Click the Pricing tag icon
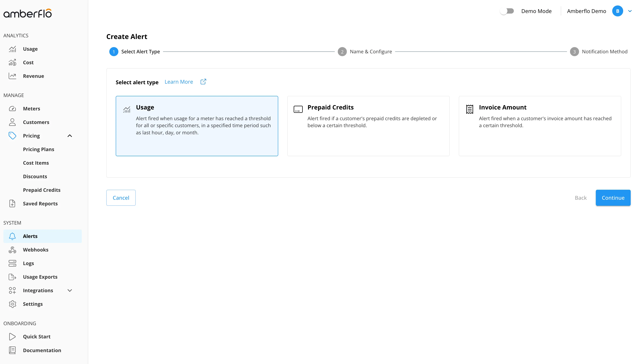Image resolution: width=642 pixels, height=364 pixels. 12,136
